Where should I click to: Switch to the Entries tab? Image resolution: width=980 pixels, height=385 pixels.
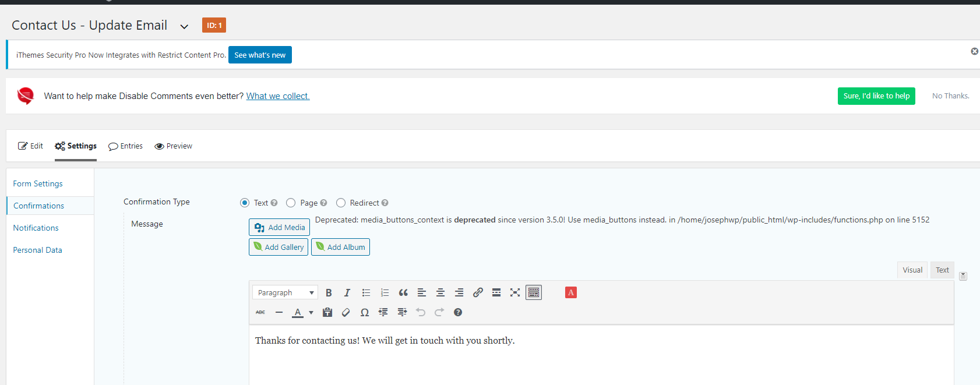click(125, 146)
